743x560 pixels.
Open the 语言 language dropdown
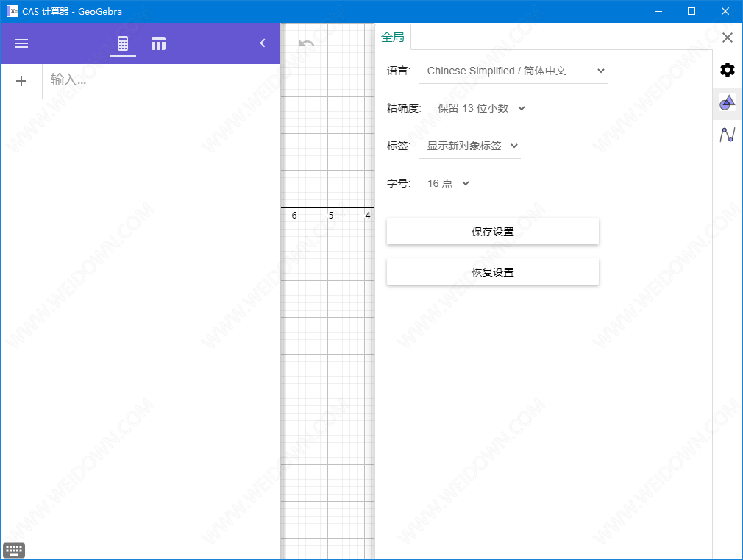coord(513,71)
